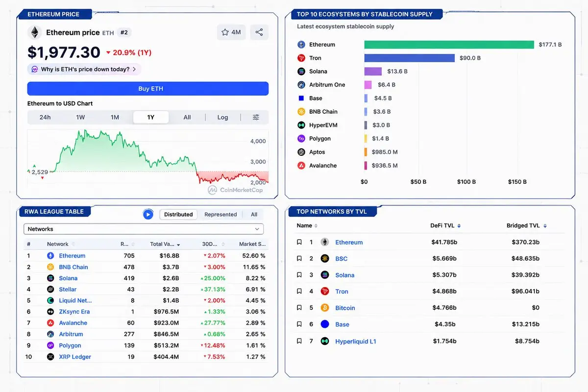Click BNB Chain logo in stablecoin list
Viewport: 588px width, 392px height.
(x=301, y=112)
